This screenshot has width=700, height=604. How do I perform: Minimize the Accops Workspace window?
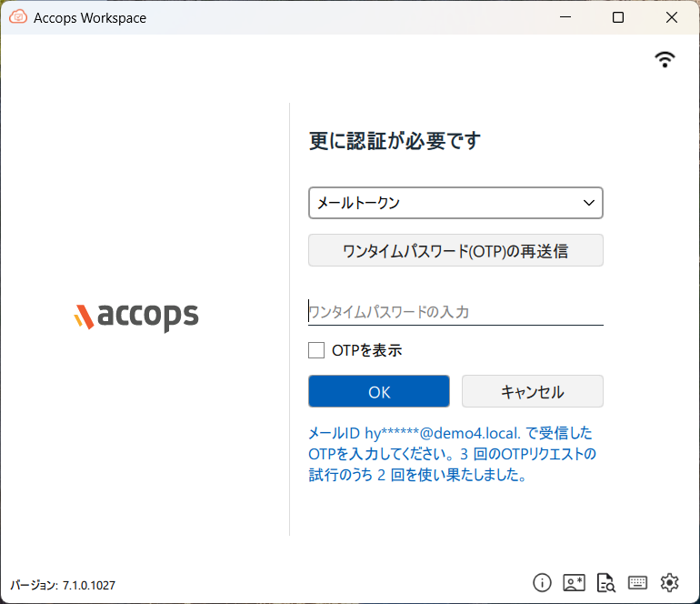pyautogui.click(x=565, y=17)
